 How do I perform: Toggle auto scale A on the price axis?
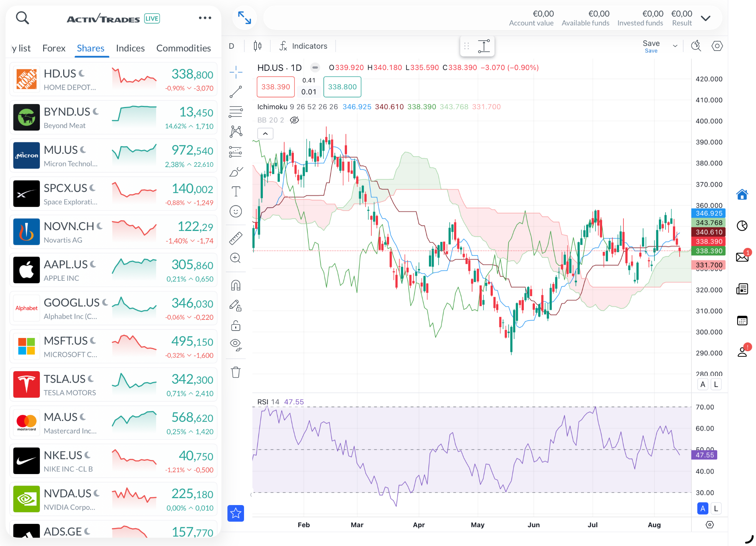pyautogui.click(x=703, y=384)
